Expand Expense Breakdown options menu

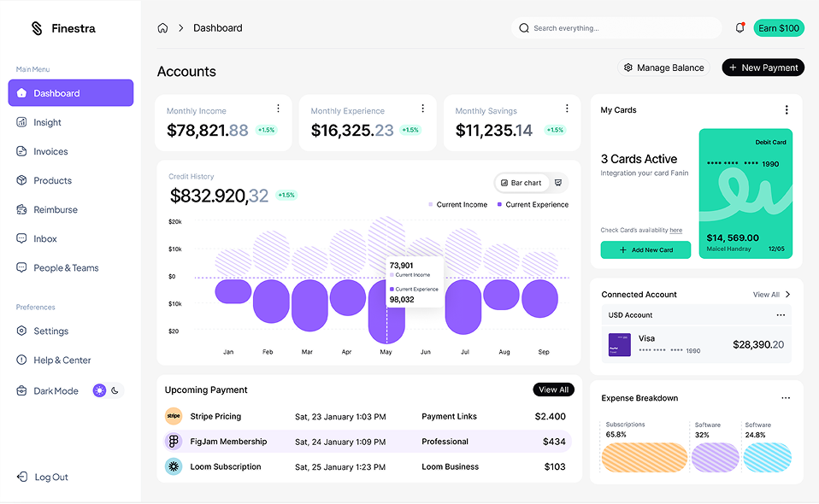point(786,397)
